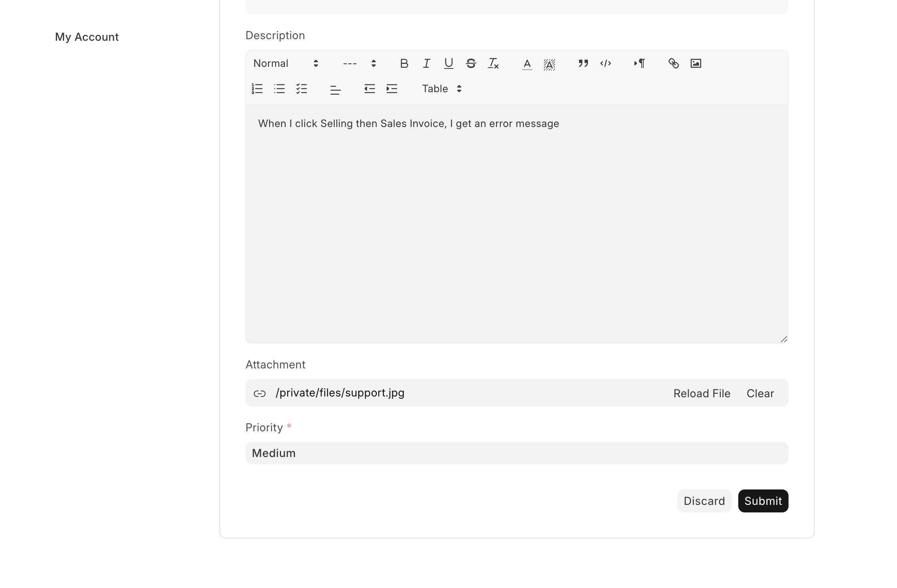Clear text formatting with Tx icon

pos(493,63)
